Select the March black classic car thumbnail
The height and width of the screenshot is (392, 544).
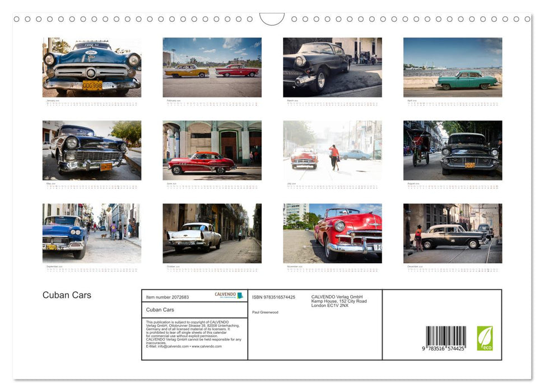(x=332, y=67)
